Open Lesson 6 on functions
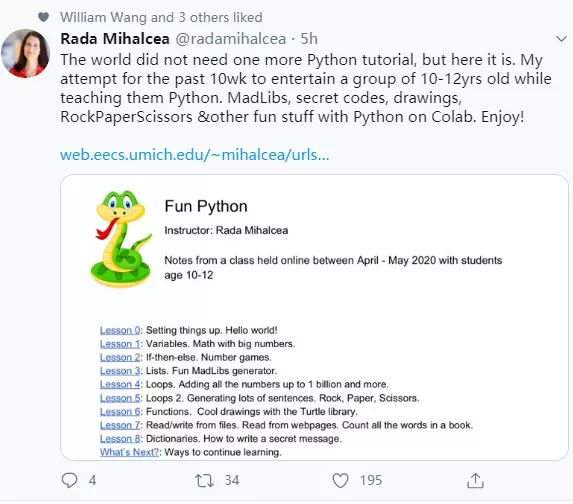Viewport: 573px width, 504px height. [x=120, y=412]
